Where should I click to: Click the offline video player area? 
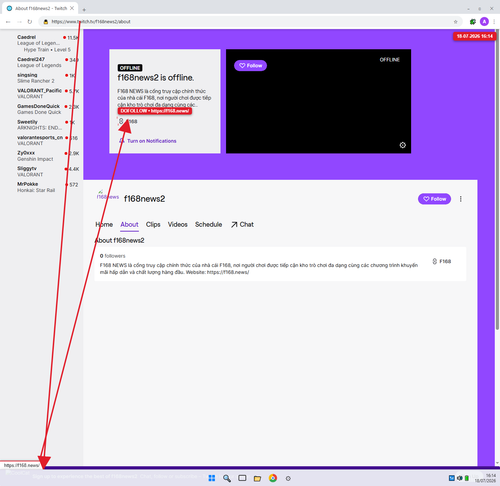(318, 101)
